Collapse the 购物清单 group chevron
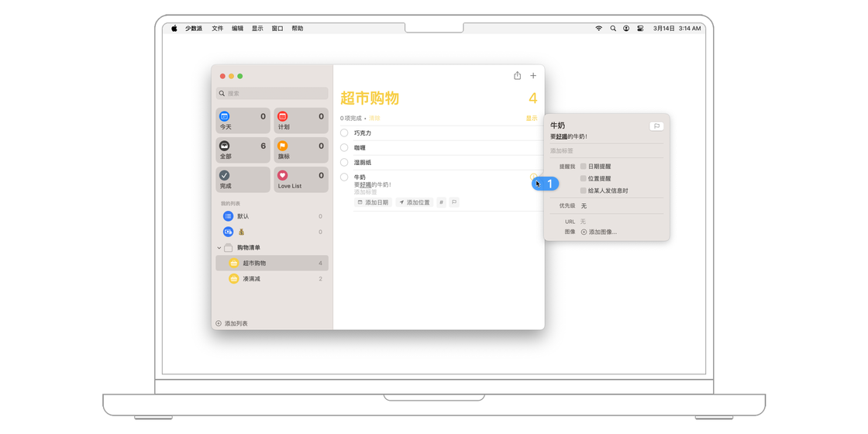 (219, 248)
